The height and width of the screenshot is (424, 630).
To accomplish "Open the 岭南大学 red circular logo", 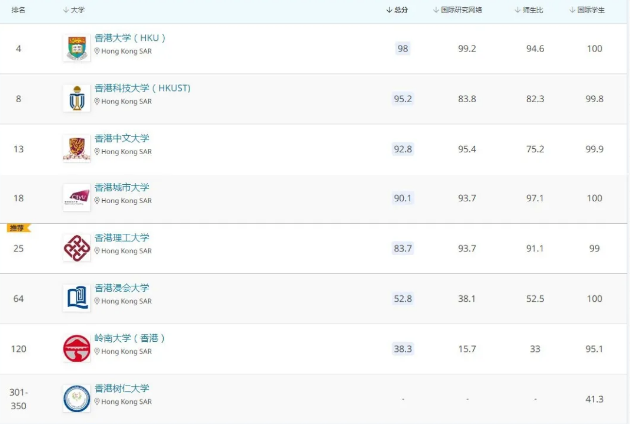I will click(x=77, y=348).
